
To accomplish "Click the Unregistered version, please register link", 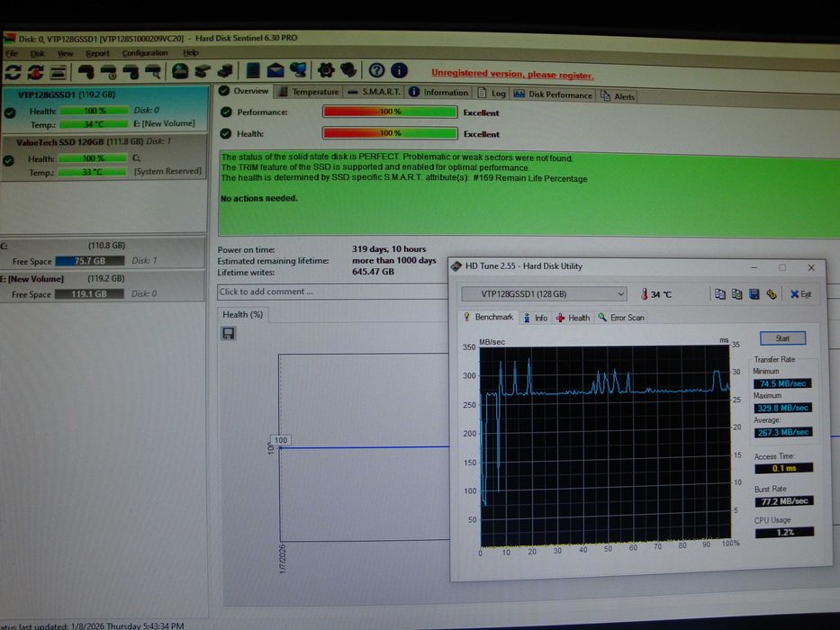I will click(512, 74).
